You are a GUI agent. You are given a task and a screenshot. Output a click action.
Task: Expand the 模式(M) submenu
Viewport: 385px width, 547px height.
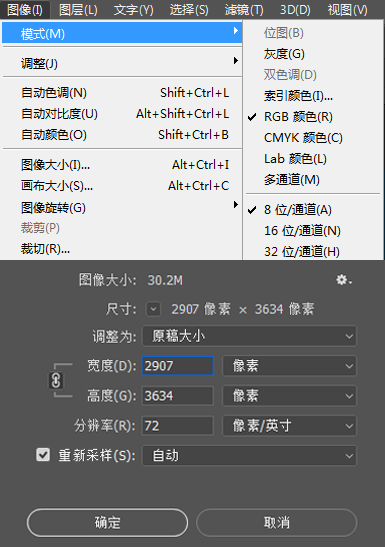pyautogui.click(x=122, y=33)
